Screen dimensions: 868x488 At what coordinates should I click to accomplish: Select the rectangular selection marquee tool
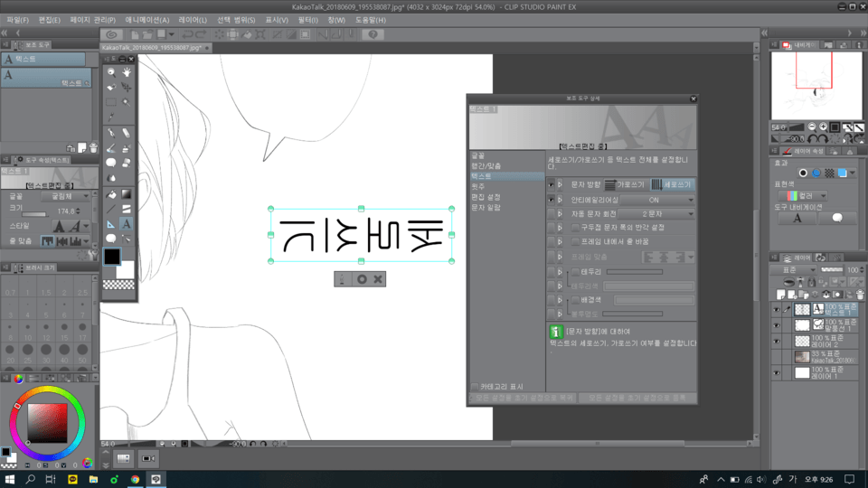tap(111, 102)
